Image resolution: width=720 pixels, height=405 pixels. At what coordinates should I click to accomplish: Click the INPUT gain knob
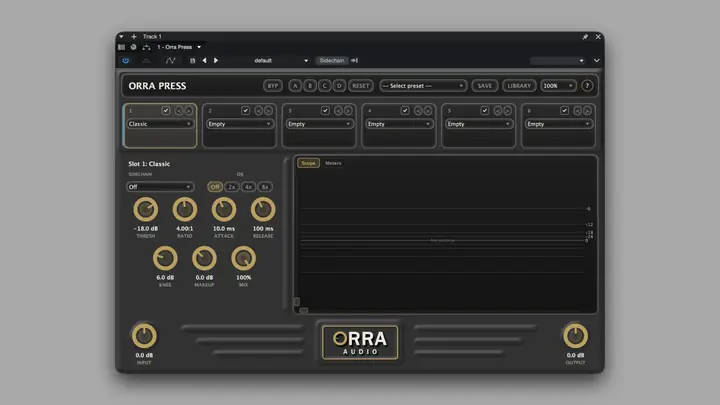[x=144, y=336]
